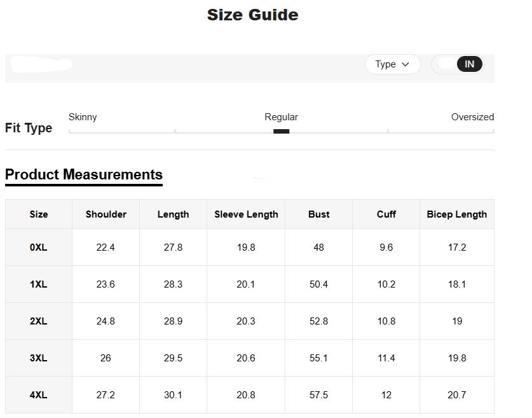Click the 57.5 bust value for 4XL
Viewport: 532px width, 418px height.
318,395
